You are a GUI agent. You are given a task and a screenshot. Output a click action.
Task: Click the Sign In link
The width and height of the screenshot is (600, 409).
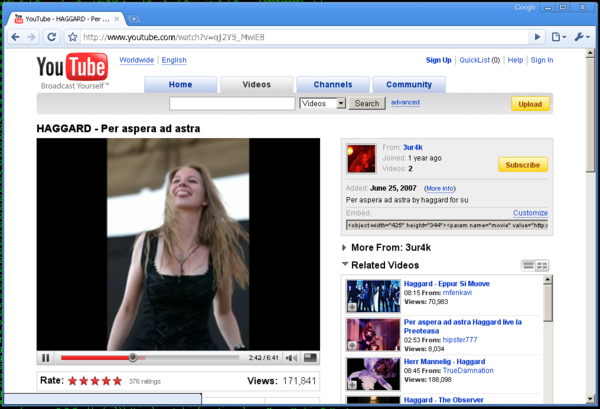[542, 60]
